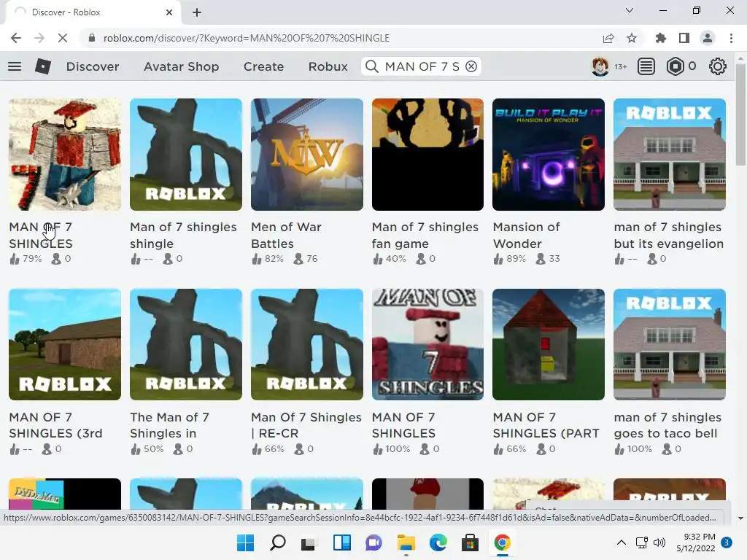Open Man of 7 shingles shingle thumbnail
The image size is (747, 560).
(186, 155)
